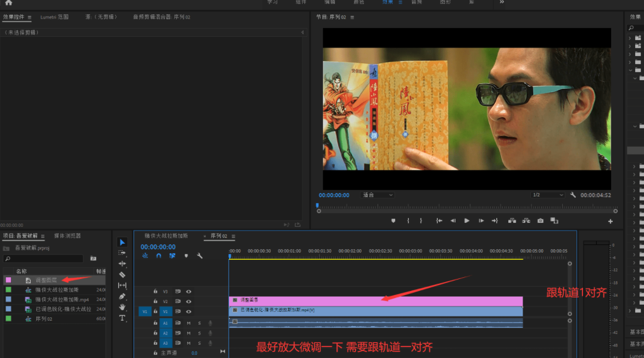Mute audio track A1
The height and width of the screenshot is (358, 644).
188,323
